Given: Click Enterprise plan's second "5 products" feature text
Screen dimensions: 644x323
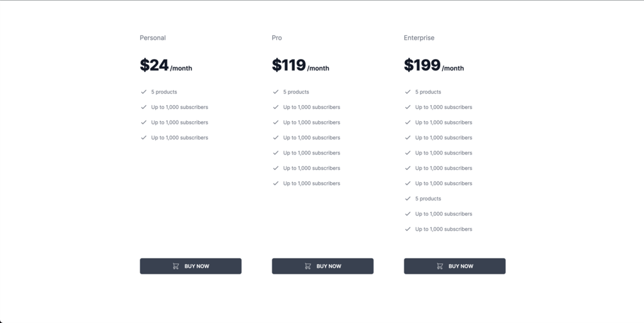Looking at the screenshot, I should (x=428, y=199).
